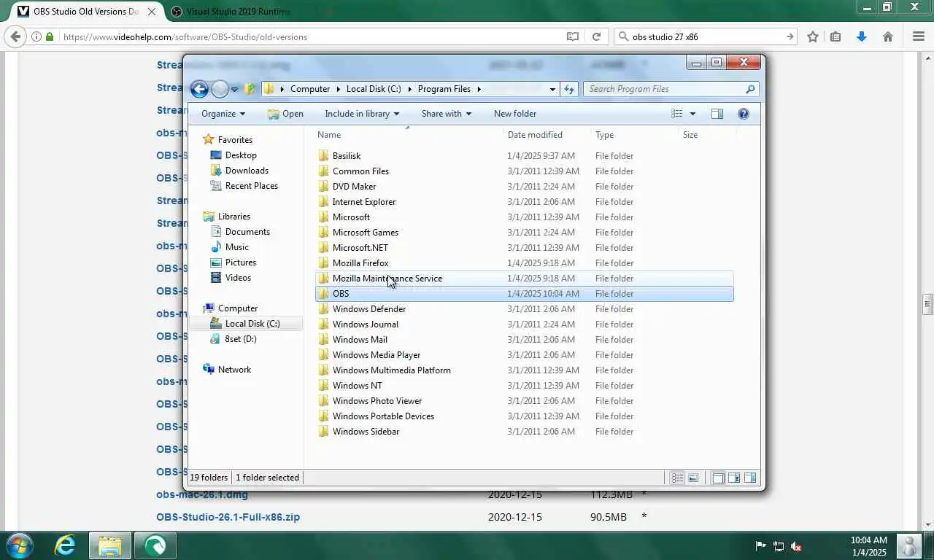The image size is (934, 560).
Task: Click the Explorer Back arrow button
Action: (199, 89)
